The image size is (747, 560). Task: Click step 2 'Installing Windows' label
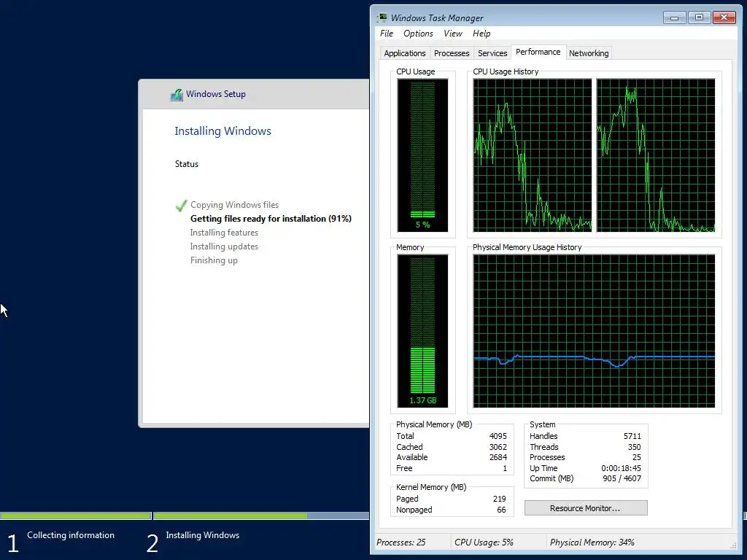(202, 535)
